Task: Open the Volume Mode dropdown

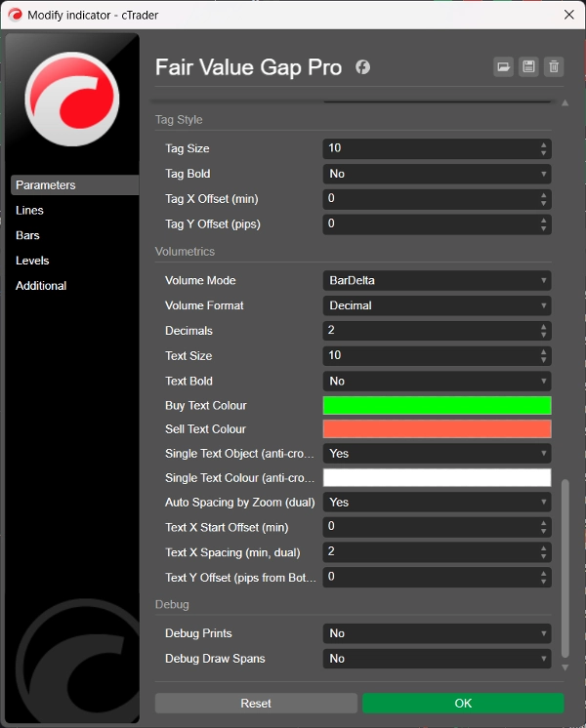Action: [x=437, y=280]
